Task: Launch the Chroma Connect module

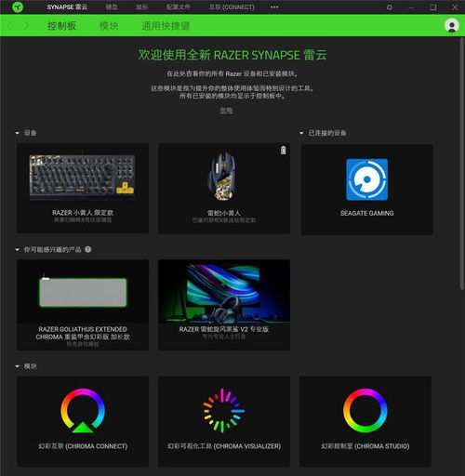Action: tap(83, 421)
